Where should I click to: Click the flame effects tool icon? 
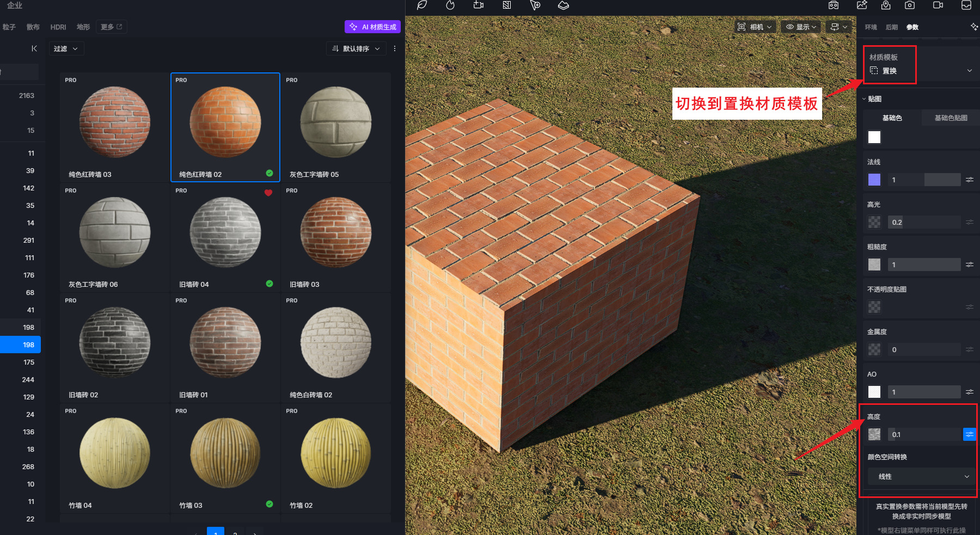coord(450,5)
